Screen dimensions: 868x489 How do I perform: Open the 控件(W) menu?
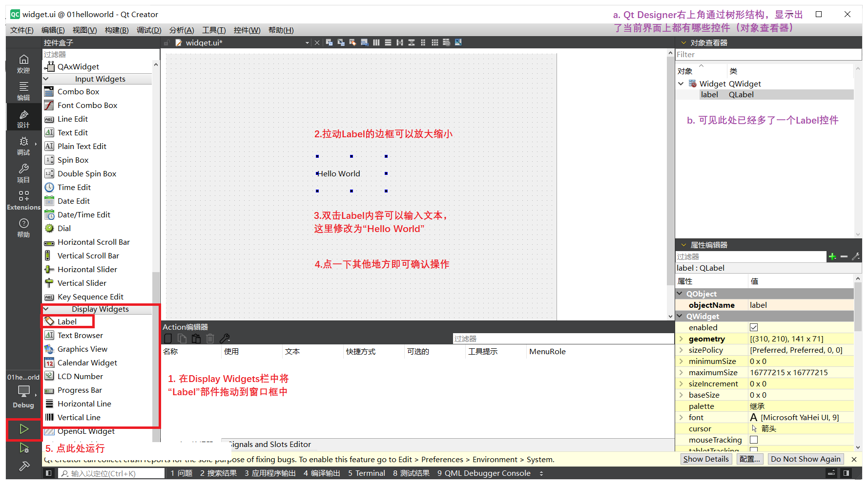pyautogui.click(x=247, y=30)
